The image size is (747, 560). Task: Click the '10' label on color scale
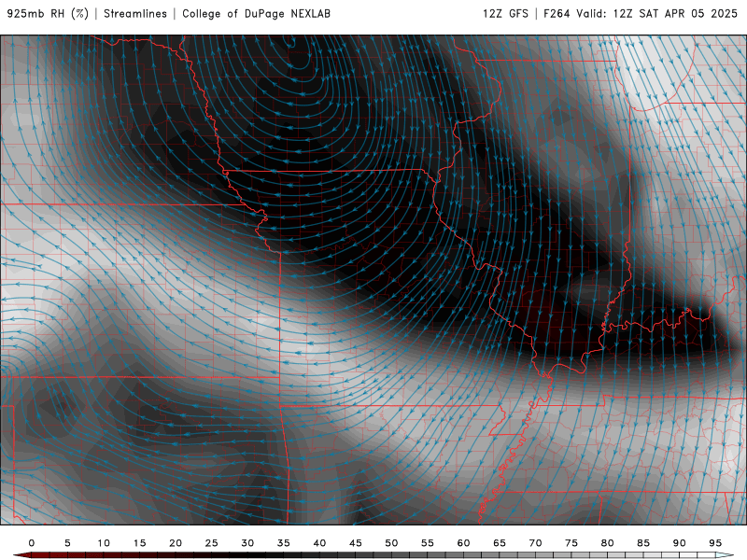[104, 543]
